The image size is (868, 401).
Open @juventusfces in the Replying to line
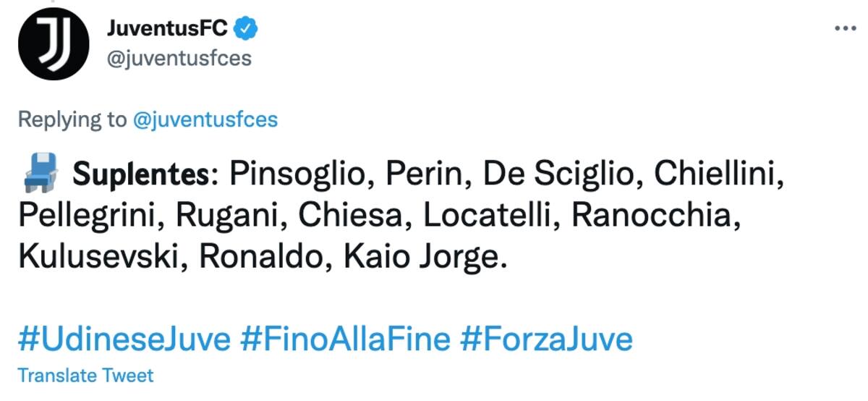click(x=205, y=119)
